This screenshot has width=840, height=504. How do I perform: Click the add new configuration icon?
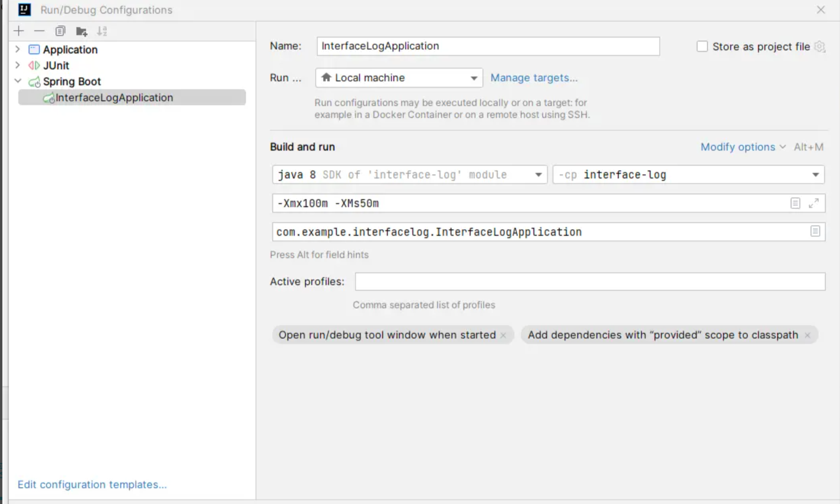18,31
